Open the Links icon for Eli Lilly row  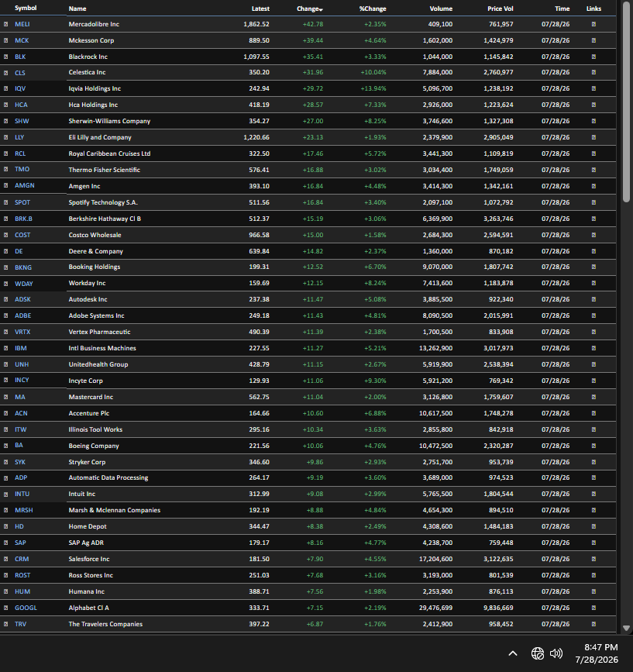[593, 137]
